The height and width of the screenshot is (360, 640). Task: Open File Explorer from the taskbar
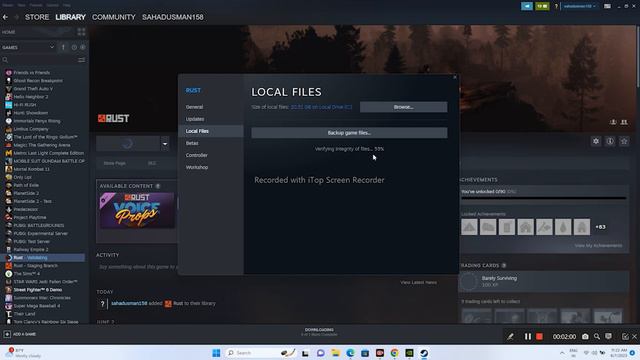click(x=336, y=353)
